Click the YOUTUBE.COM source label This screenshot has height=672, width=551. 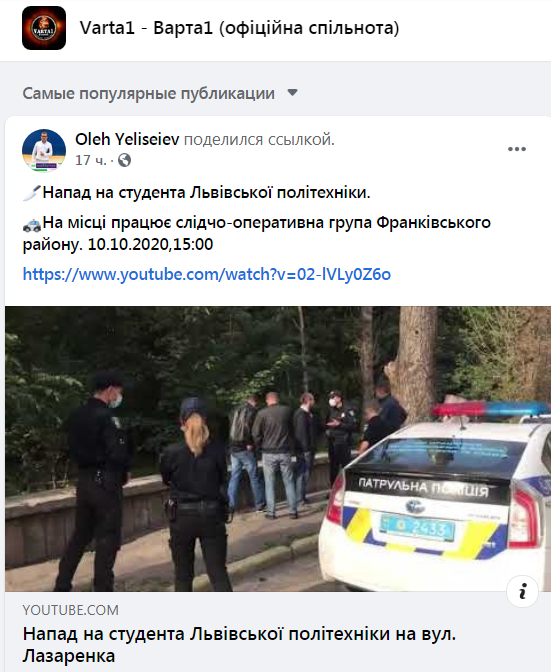point(71,610)
